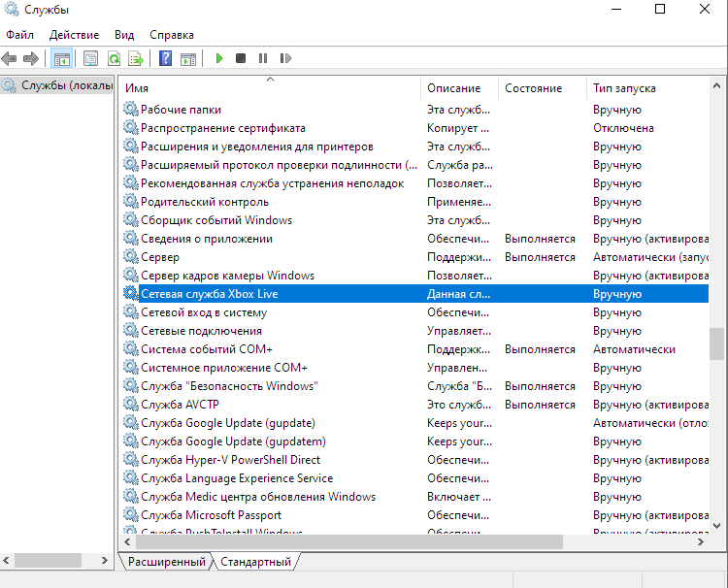Open the Help question mark icon
Screen dimensions: 728x588
coord(165,58)
